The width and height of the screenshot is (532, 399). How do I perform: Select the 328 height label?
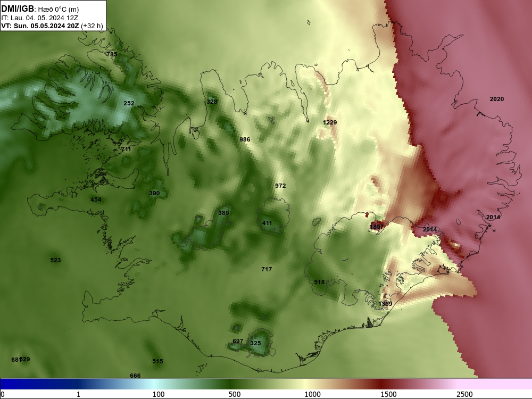pos(212,102)
